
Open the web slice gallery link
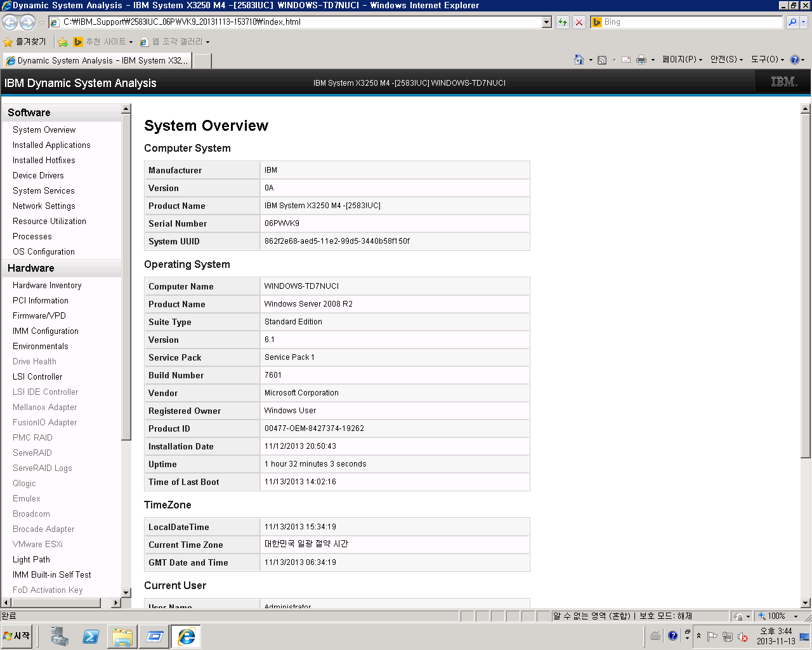174,42
